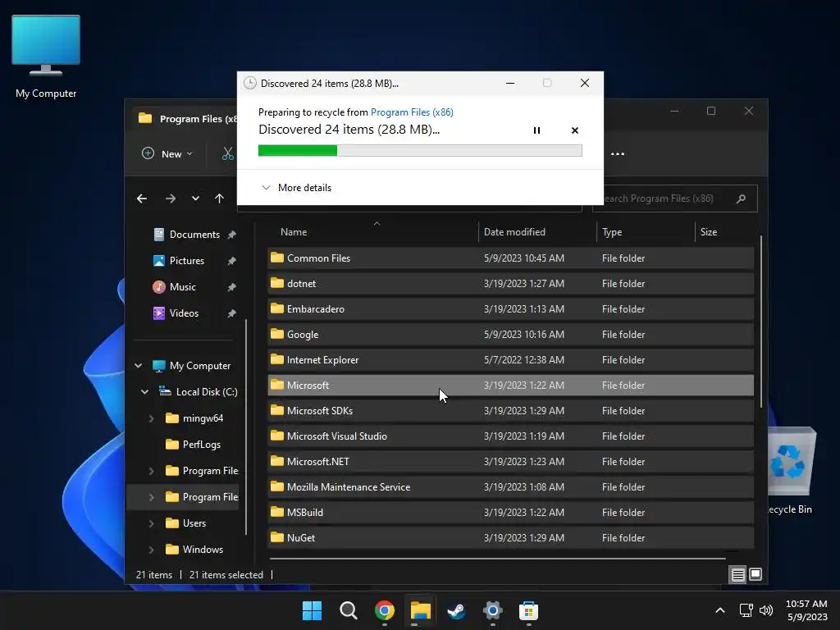Expand the Users folder node
840x630 pixels.
(151, 523)
